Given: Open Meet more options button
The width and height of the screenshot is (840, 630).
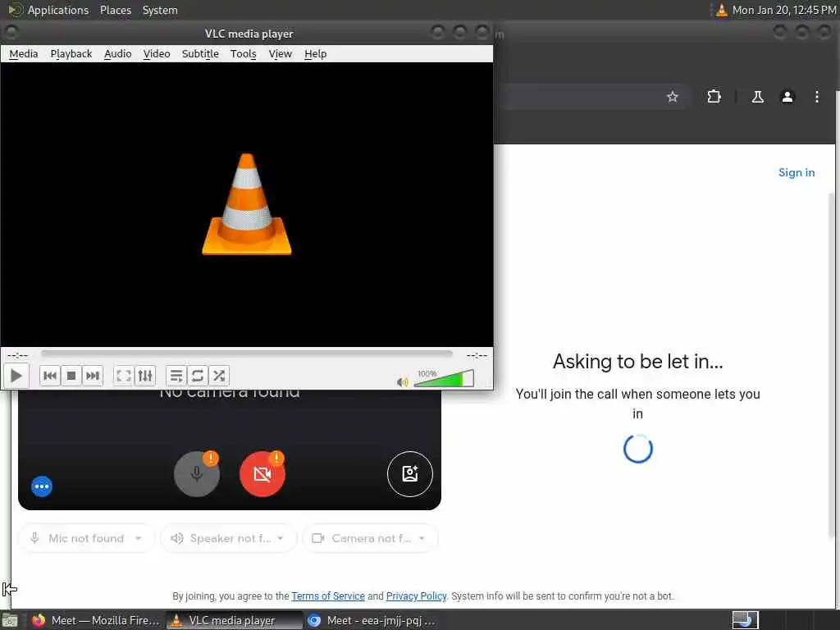Looking at the screenshot, I should [42, 486].
